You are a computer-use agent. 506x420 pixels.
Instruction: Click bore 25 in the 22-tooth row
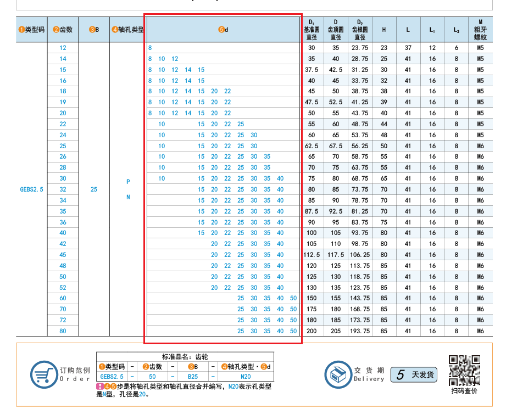pyautogui.click(x=241, y=124)
